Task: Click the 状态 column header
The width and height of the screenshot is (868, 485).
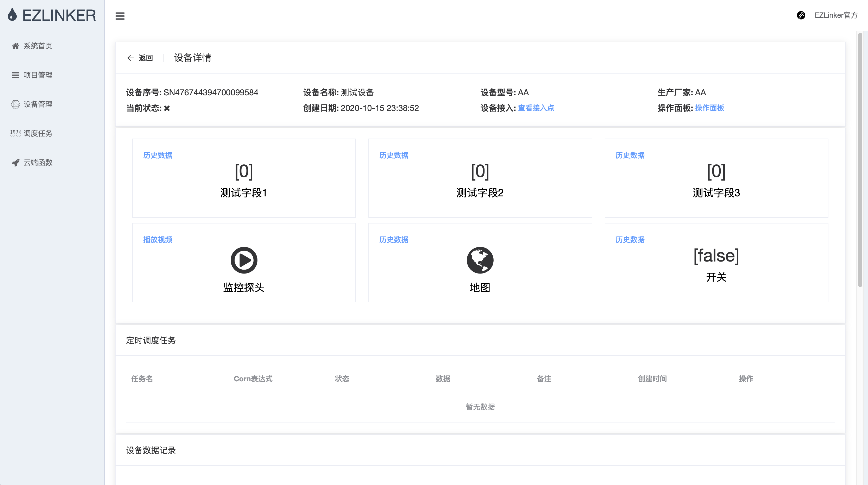Action: pyautogui.click(x=342, y=378)
